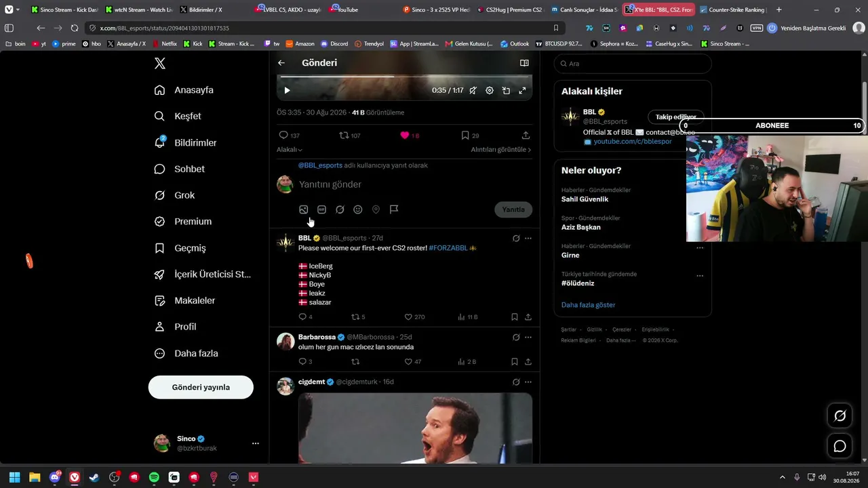868x488 pixels.
Task: Open reader view icon beside Gönderi header
Action: tap(524, 63)
